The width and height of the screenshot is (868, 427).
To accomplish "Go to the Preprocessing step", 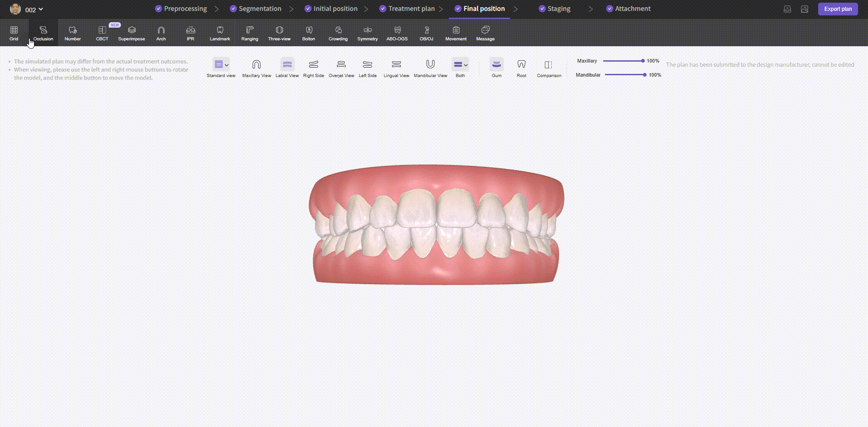I will pyautogui.click(x=181, y=9).
